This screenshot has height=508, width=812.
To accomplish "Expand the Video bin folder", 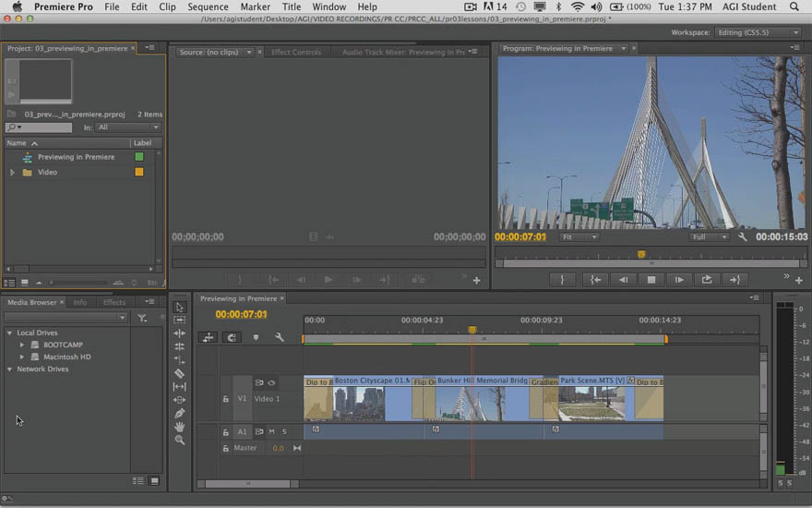I will (12, 172).
